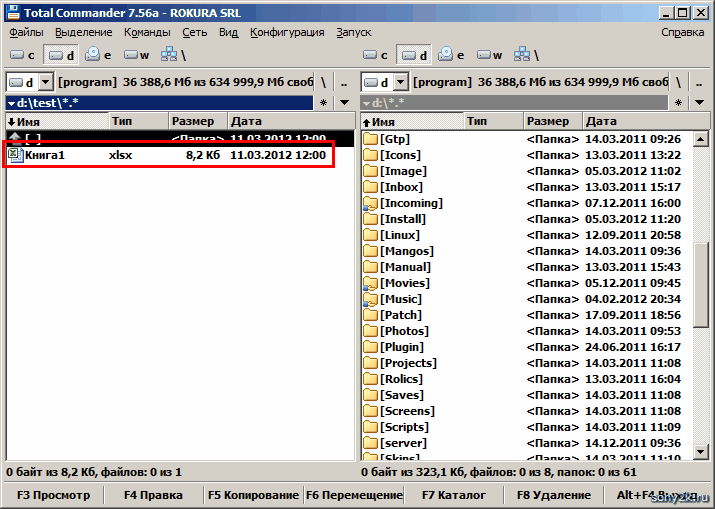This screenshot has height=509, width=715.
Task: Click right panel scrollbar up arrow
Action: coord(700,139)
